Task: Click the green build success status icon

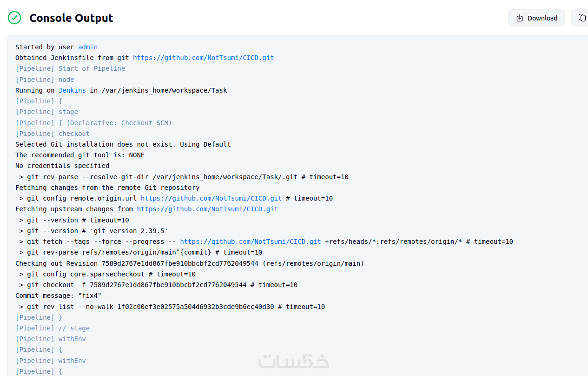Action: (x=14, y=18)
